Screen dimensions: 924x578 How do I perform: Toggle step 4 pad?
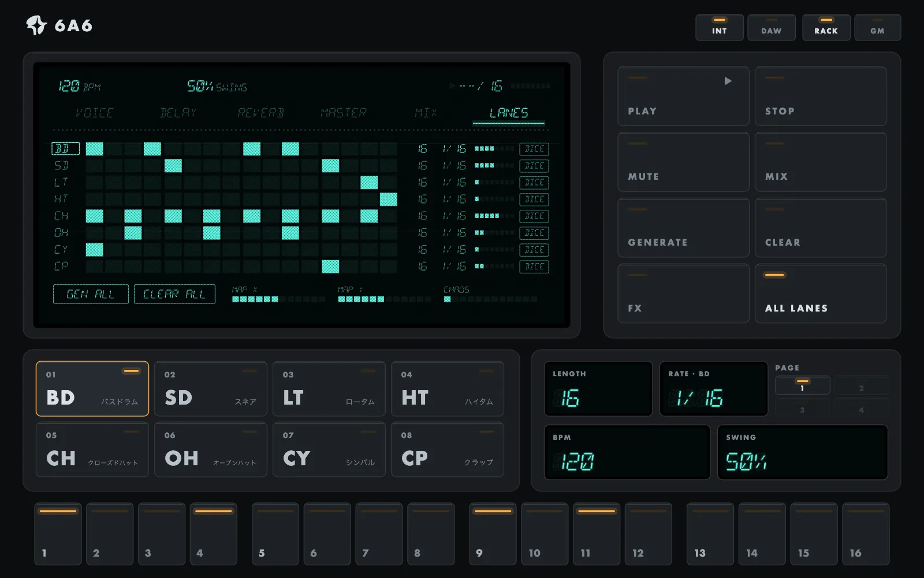213,534
